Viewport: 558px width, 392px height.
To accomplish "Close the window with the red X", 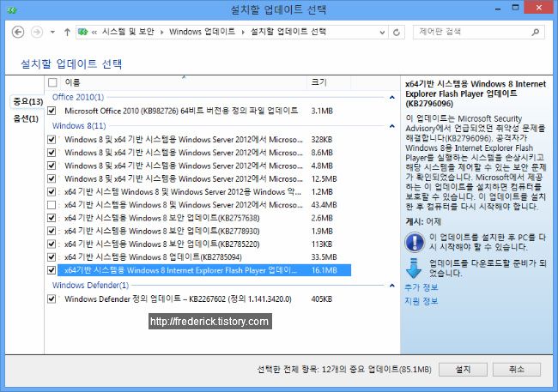I will coord(538,8).
